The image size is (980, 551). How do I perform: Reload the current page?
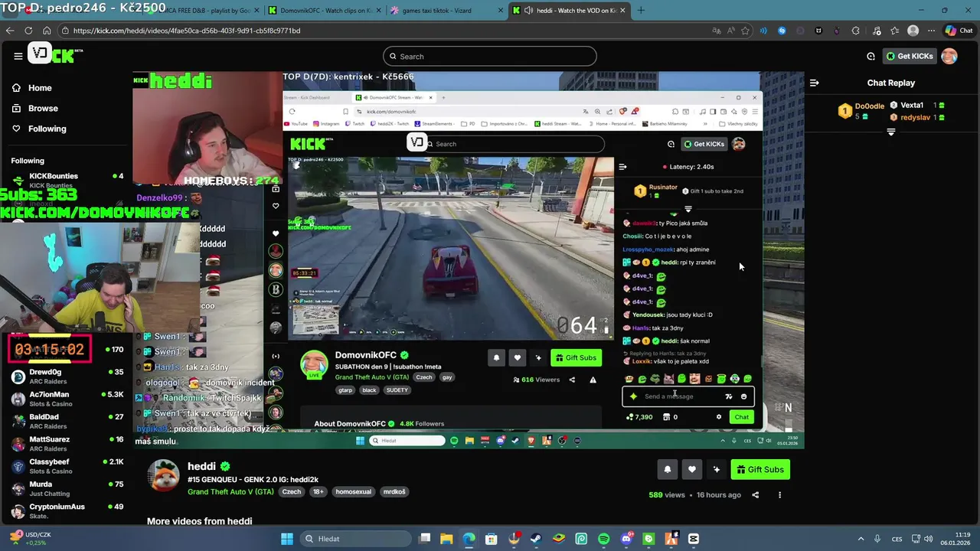coord(28,31)
